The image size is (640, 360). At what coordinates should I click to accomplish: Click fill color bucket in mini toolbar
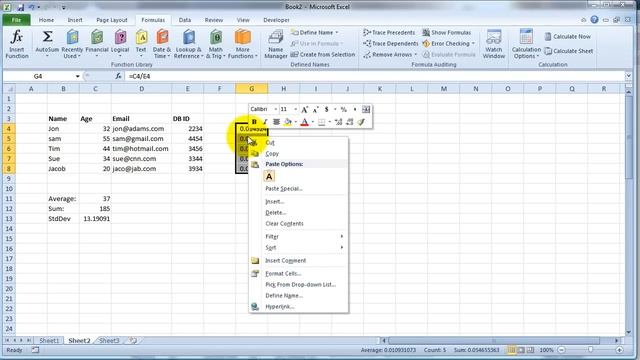[x=288, y=122]
